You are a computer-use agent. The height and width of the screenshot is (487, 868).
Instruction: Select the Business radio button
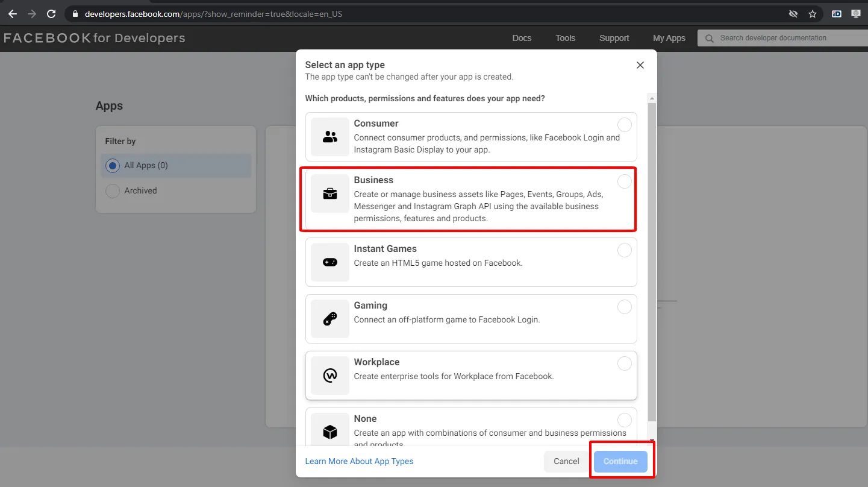point(625,181)
